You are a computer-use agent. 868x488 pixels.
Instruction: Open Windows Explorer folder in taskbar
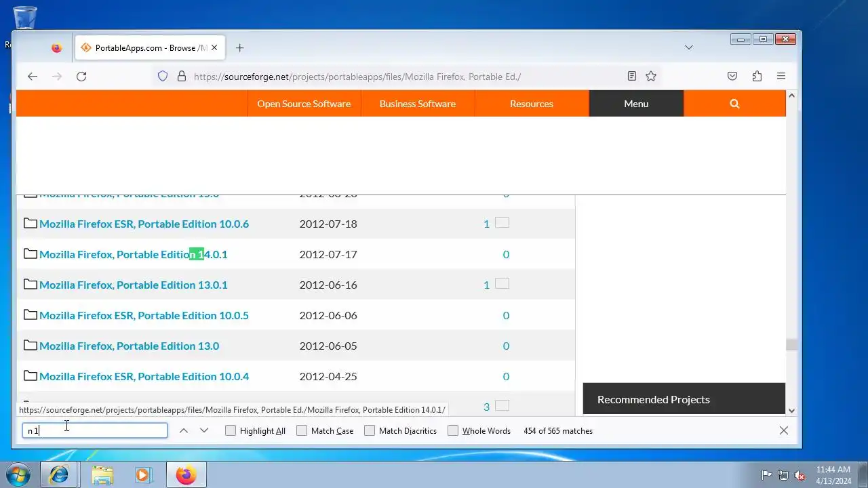(x=102, y=475)
